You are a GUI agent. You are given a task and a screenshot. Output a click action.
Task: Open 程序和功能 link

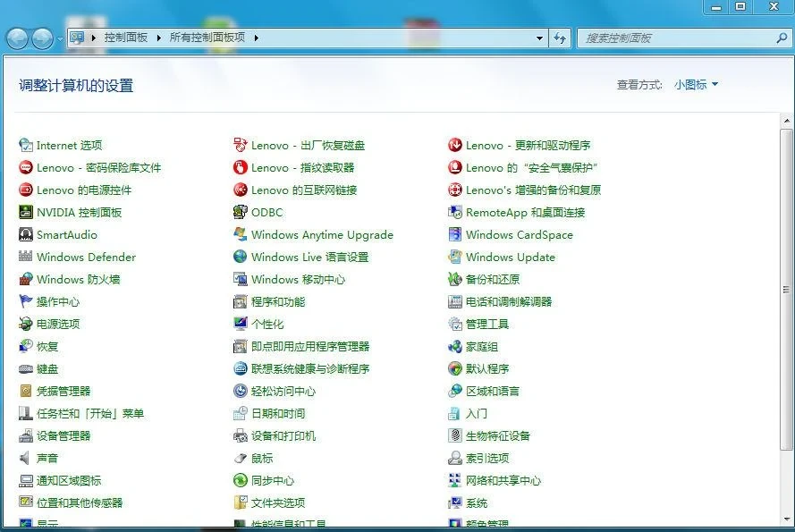(x=278, y=301)
